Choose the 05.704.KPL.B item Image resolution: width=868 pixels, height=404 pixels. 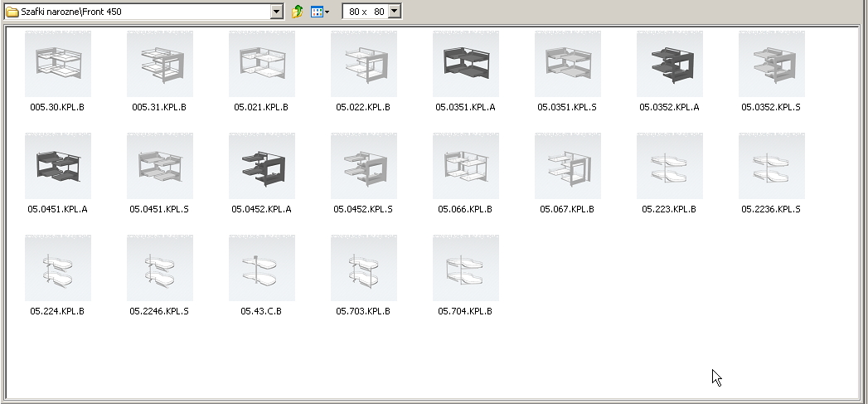466,268
